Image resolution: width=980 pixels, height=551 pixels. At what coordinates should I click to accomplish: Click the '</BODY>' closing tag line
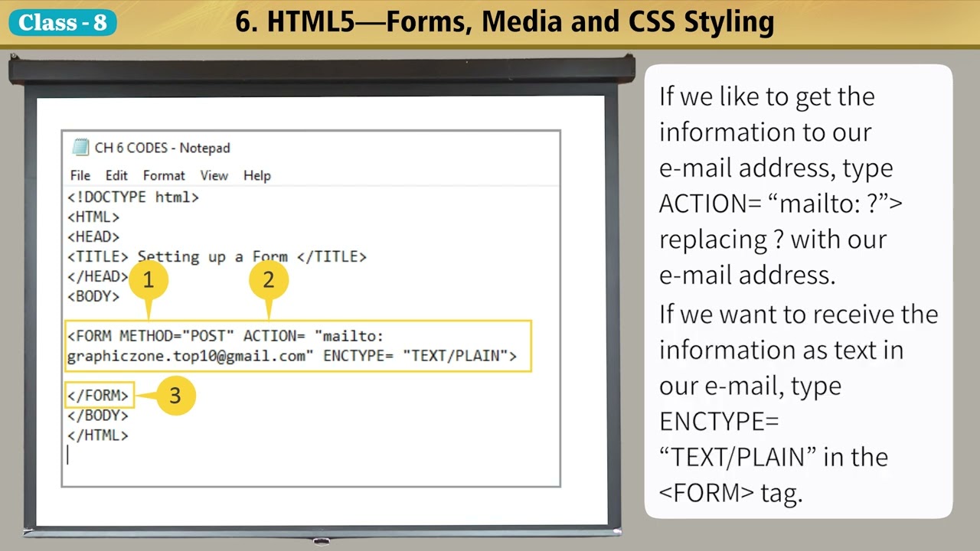point(98,416)
